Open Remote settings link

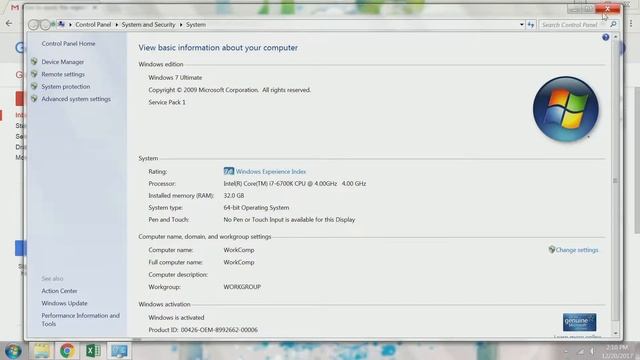[x=63, y=74]
